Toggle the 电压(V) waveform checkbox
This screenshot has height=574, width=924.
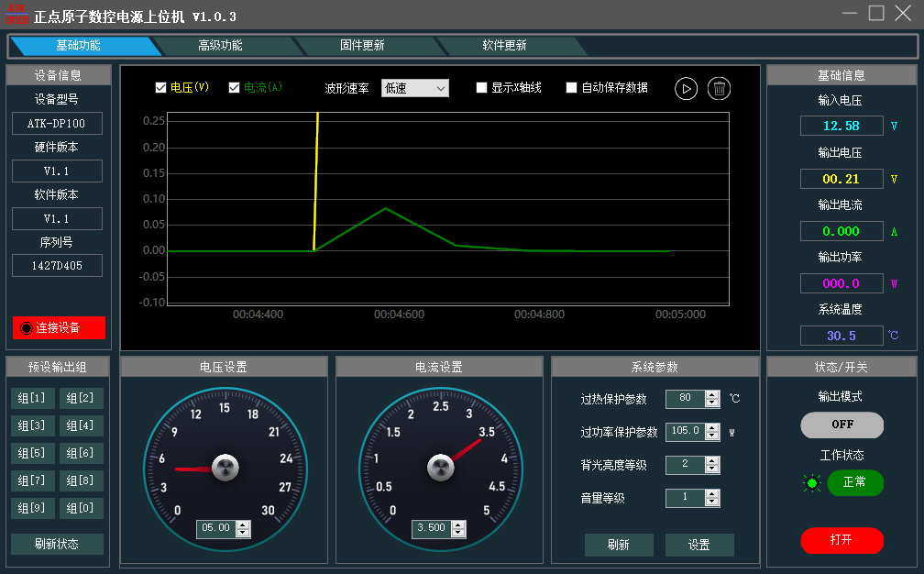click(x=161, y=88)
